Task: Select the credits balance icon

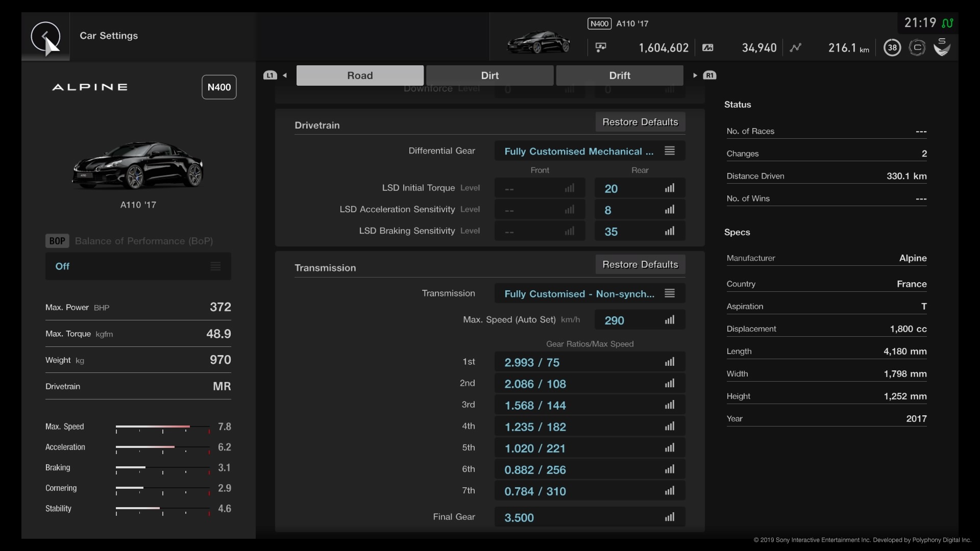Action: click(x=600, y=47)
